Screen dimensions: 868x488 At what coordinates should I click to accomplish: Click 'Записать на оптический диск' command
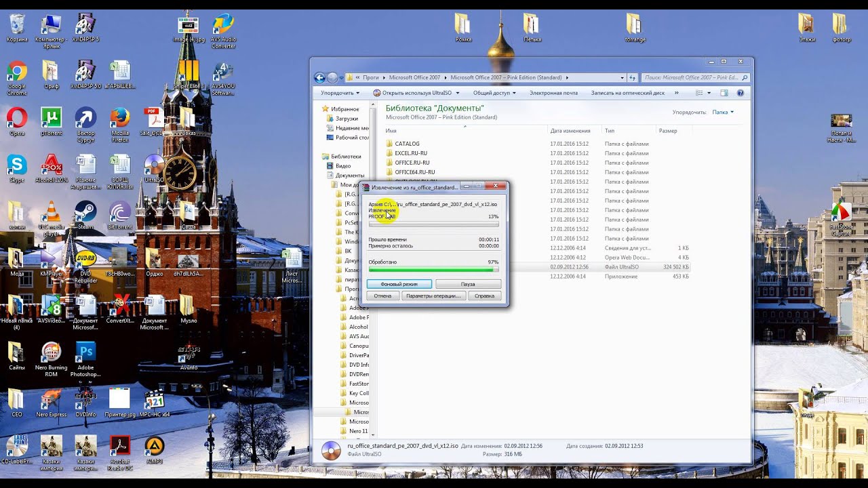(628, 93)
